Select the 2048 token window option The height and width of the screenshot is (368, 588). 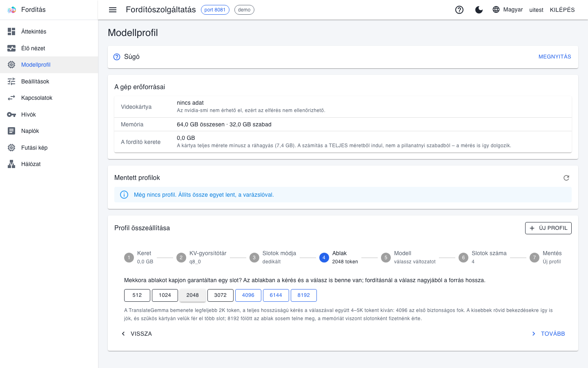[193, 295]
